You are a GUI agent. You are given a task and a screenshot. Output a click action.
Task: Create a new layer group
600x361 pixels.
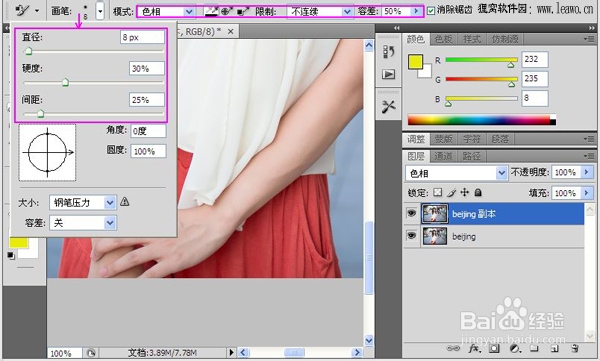534,348
